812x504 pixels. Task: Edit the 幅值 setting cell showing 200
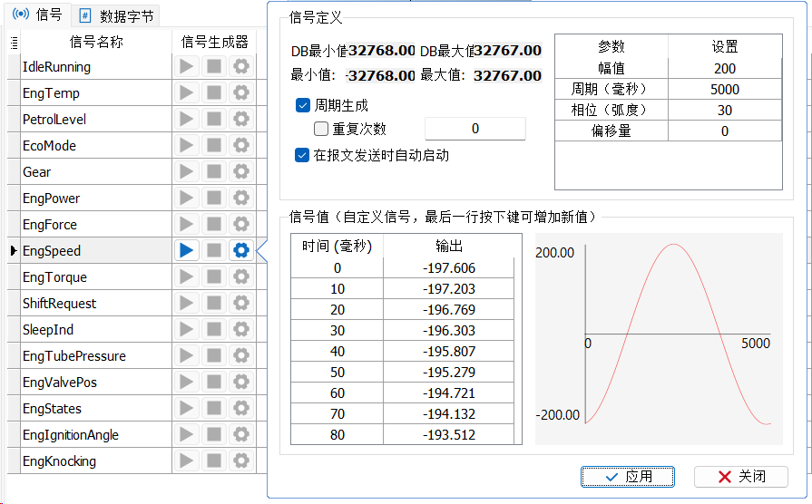(725, 68)
